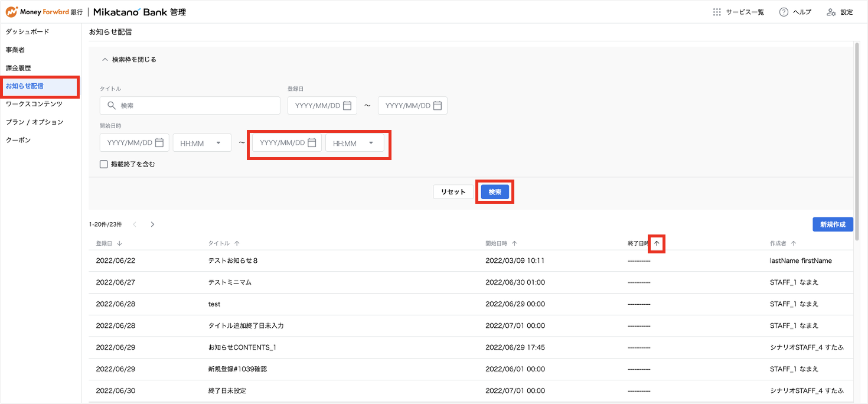Sort by タイトル arrow icon

point(237,243)
